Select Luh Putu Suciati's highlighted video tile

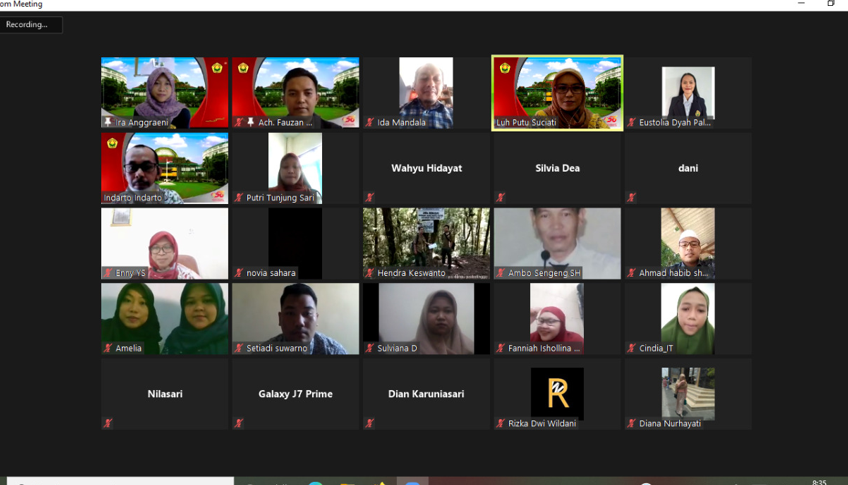point(557,90)
